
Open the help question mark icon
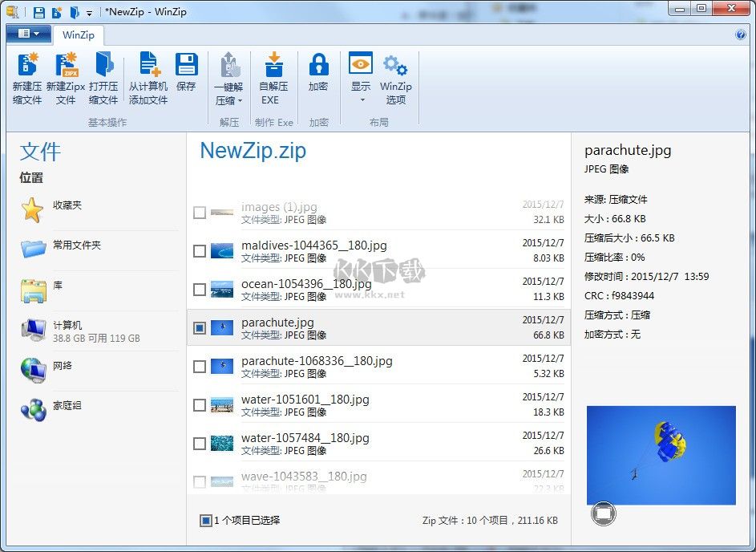coord(741,34)
